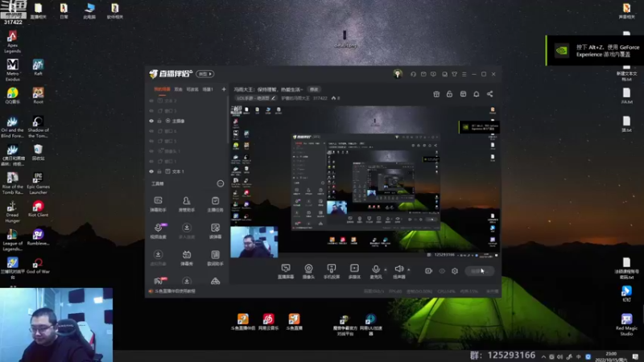Viewport: 644px width, 362px height.
Task: Click the taskbar volume icon
Action: point(559,356)
